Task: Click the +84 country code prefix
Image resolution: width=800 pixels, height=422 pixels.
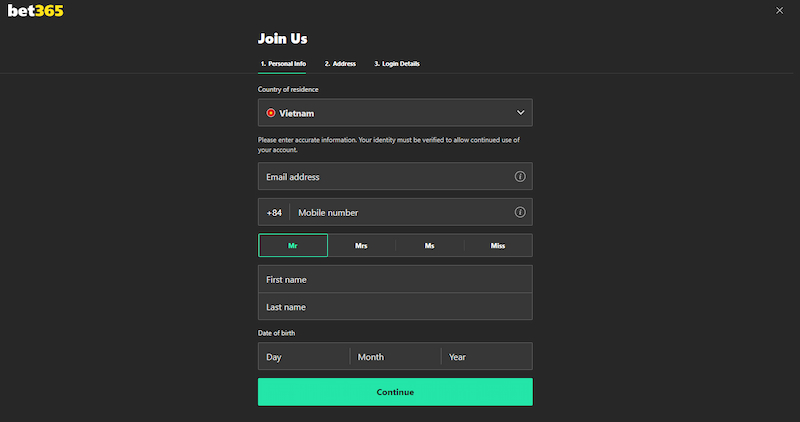Action: point(274,212)
